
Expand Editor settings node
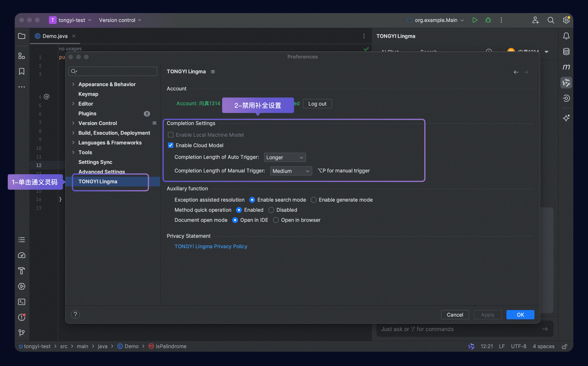click(73, 104)
